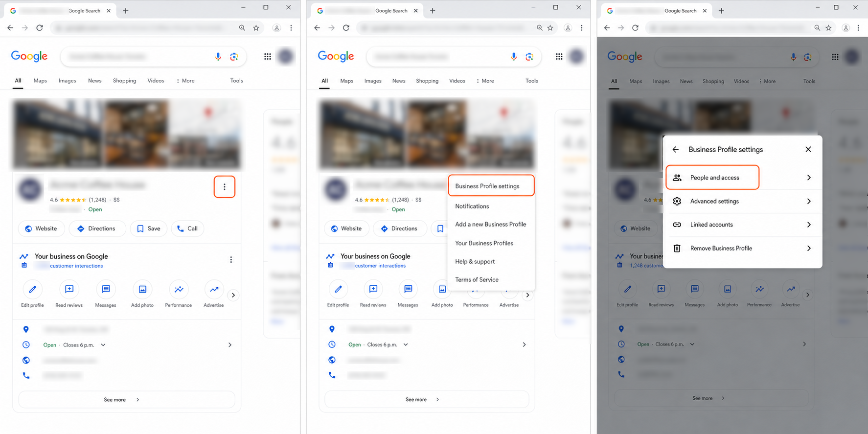Reload the page in left window
This screenshot has width=868, height=434.
(40, 28)
